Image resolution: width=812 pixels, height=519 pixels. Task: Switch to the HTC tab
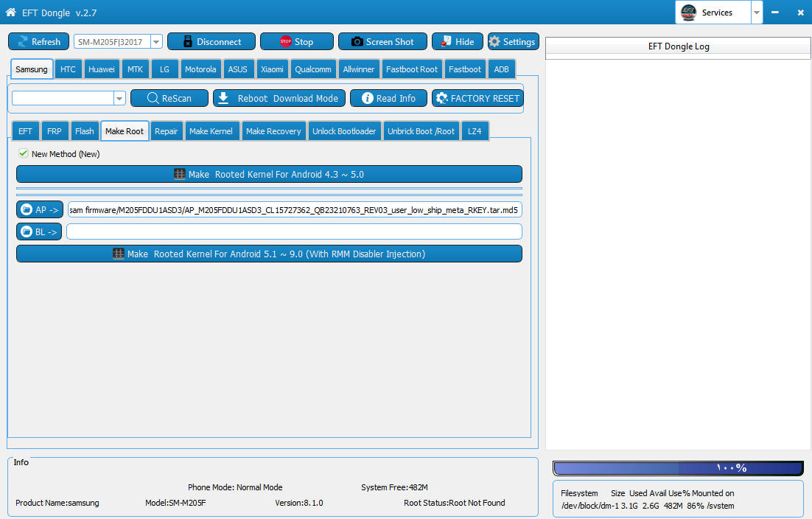click(x=68, y=69)
